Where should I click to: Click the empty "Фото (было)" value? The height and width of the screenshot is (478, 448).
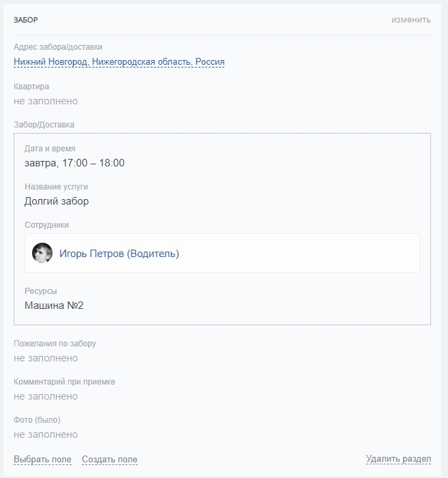coord(46,434)
